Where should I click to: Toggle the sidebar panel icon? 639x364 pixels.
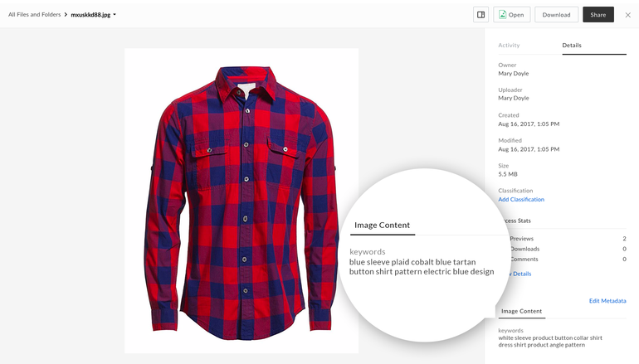click(x=480, y=15)
